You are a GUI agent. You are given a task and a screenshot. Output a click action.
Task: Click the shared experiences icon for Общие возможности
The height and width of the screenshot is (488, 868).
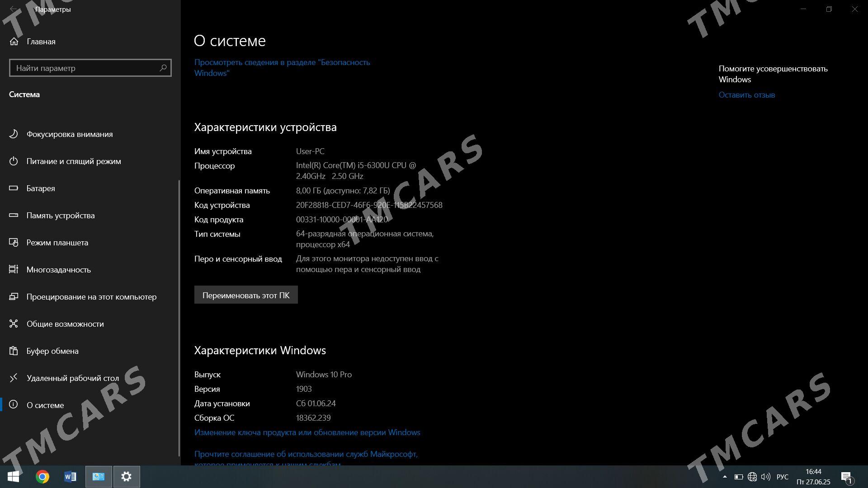pos(14,324)
